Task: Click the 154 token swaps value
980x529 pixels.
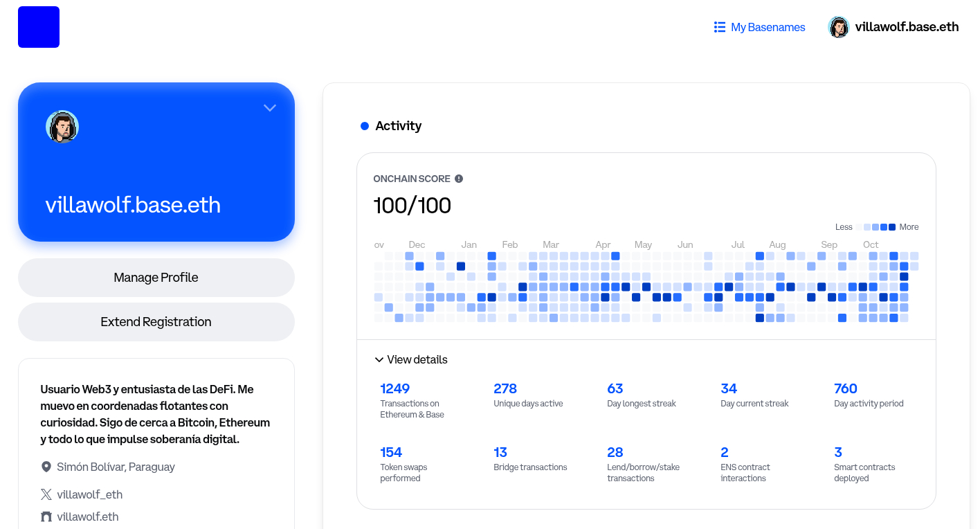Action: point(391,452)
